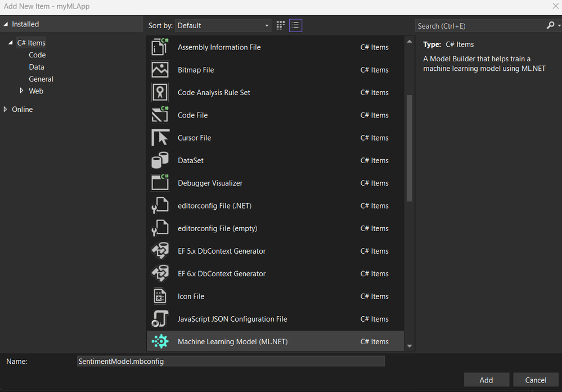Screen dimensions: 562x392
Task: Click the search magnifier icon
Action: pos(551,25)
